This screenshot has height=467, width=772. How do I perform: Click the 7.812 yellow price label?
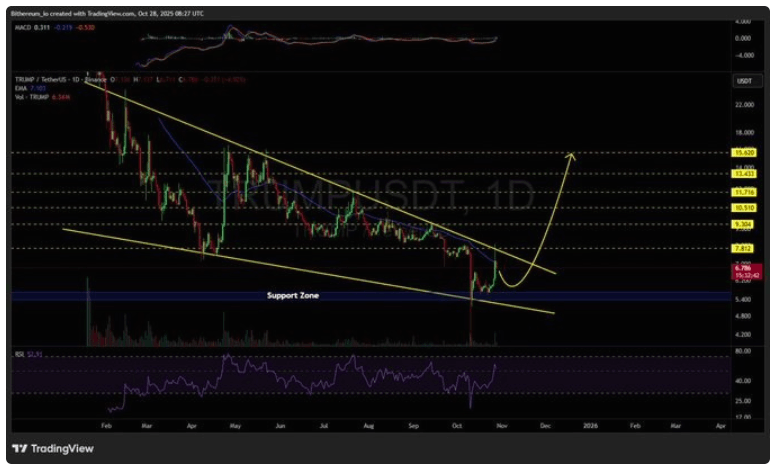pos(743,249)
